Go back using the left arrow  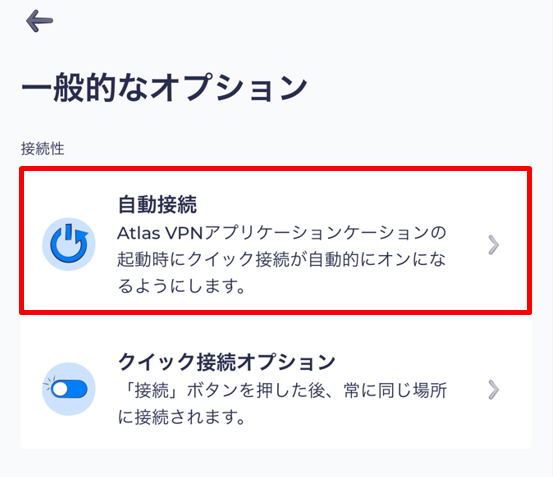tap(39, 21)
